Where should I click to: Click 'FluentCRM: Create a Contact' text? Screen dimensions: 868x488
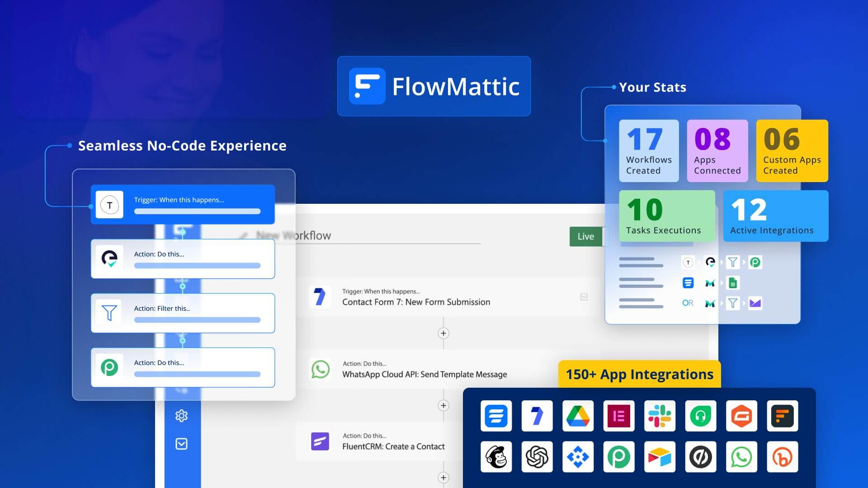click(x=393, y=446)
